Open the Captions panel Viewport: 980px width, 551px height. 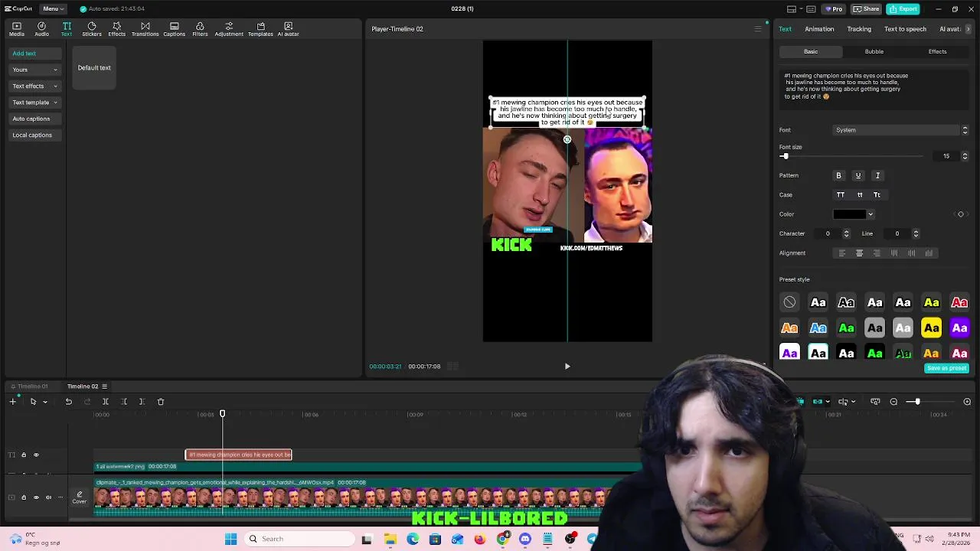[x=174, y=29]
